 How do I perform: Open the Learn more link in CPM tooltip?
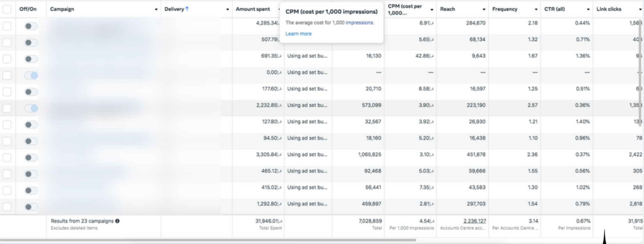[298, 34]
